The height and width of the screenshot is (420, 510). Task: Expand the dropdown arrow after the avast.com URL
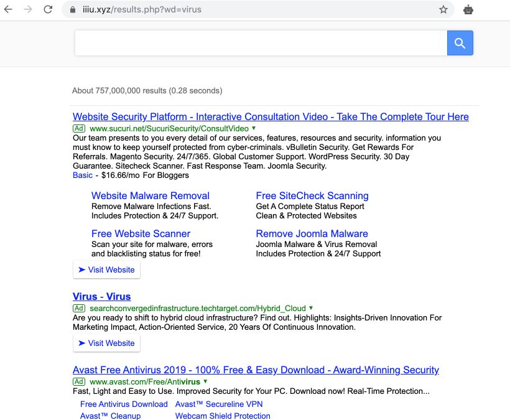click(205, 381)
